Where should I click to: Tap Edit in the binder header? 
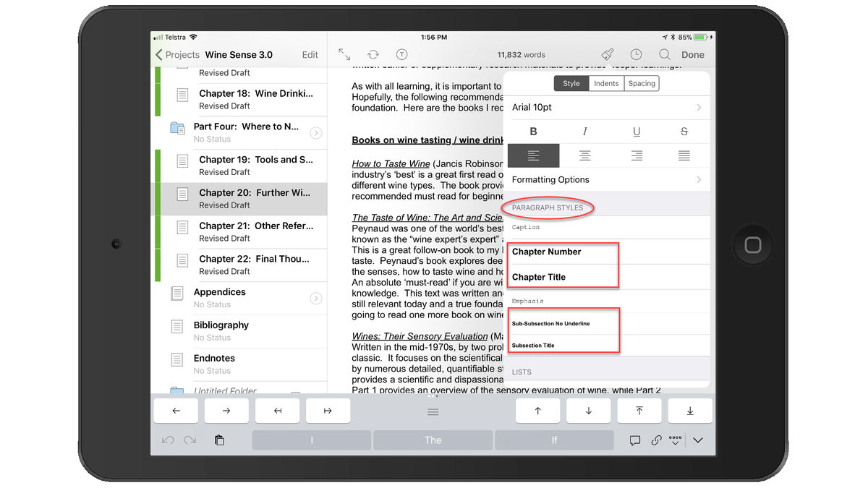click(x=310, y=55)
